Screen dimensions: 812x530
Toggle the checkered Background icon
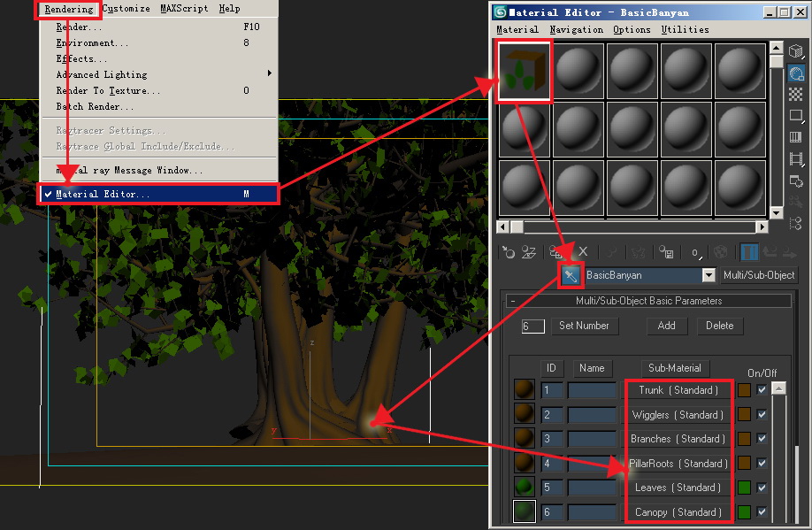[x=796, y=95]
